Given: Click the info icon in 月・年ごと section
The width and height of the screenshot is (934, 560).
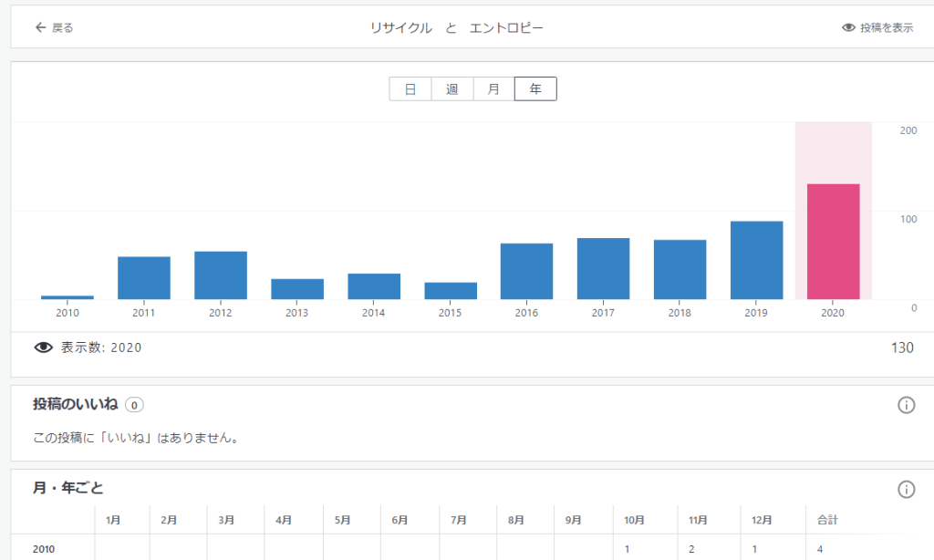Looking at the screenshot, I should click(x=906, y=490).
